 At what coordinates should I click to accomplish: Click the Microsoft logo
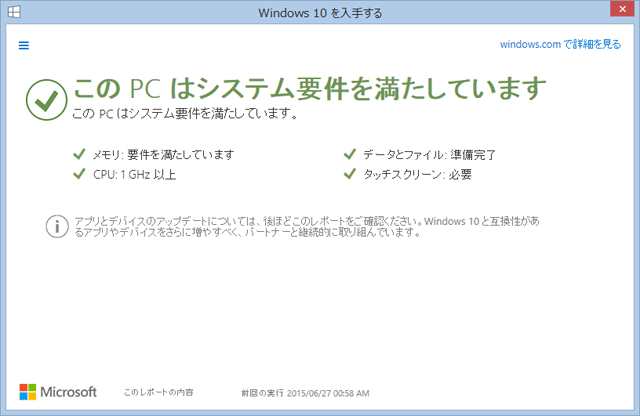click(58, 392)
